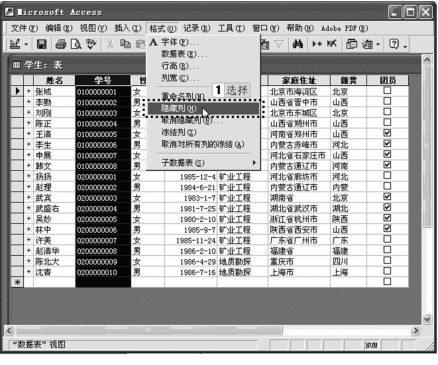Click the date cell 1985-12-4
Viewport: 438px width, 365px height.
click(191, 176)
